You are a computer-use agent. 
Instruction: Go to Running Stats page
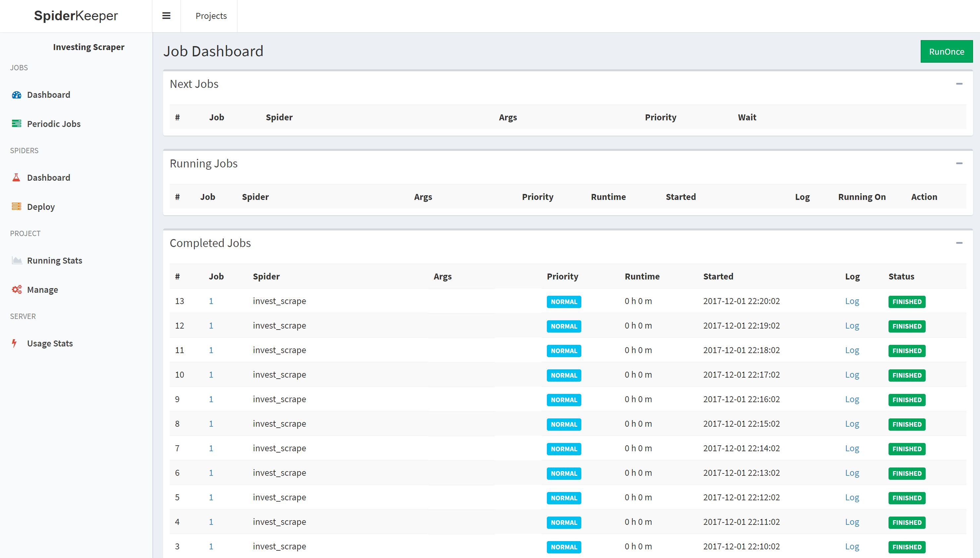point(55,261)
